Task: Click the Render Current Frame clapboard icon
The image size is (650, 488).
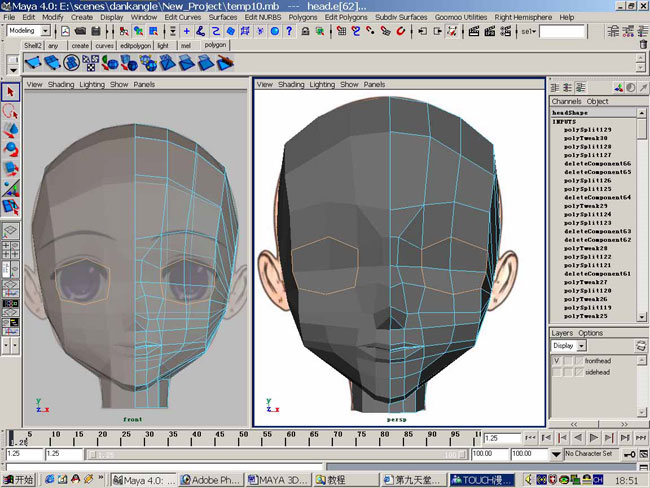Action: [474, 31]
